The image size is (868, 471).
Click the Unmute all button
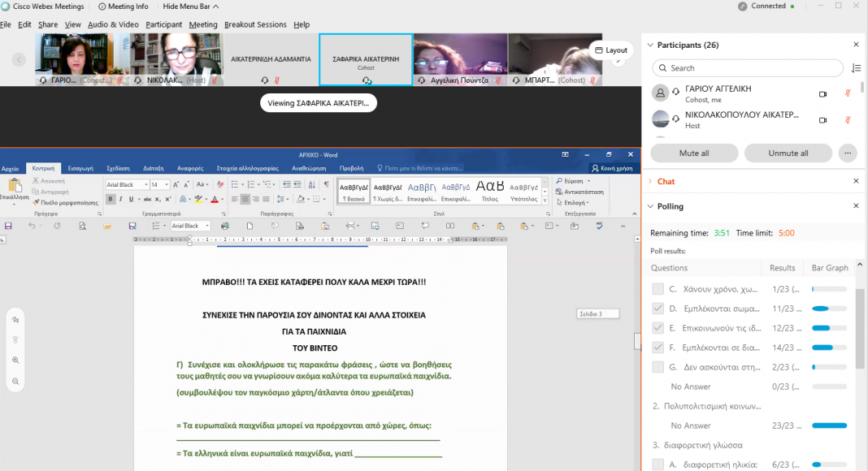788,153
